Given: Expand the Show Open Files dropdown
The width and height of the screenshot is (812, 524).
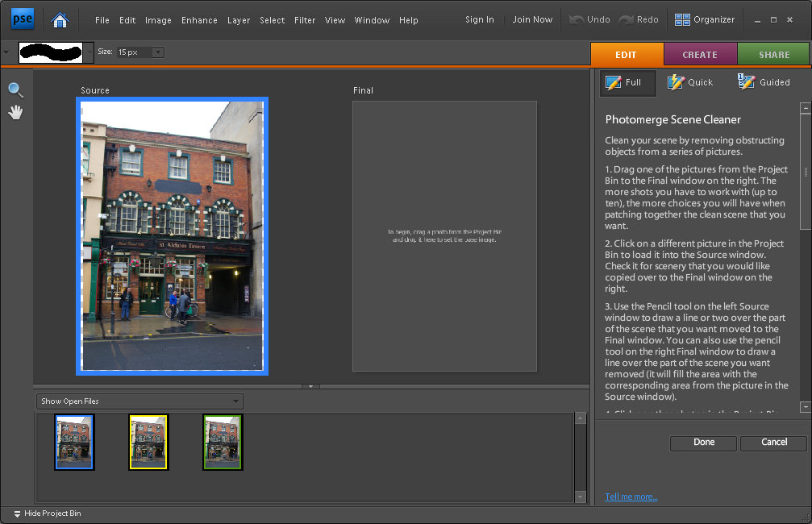Looking at the screenshot, I should (139, 401).
